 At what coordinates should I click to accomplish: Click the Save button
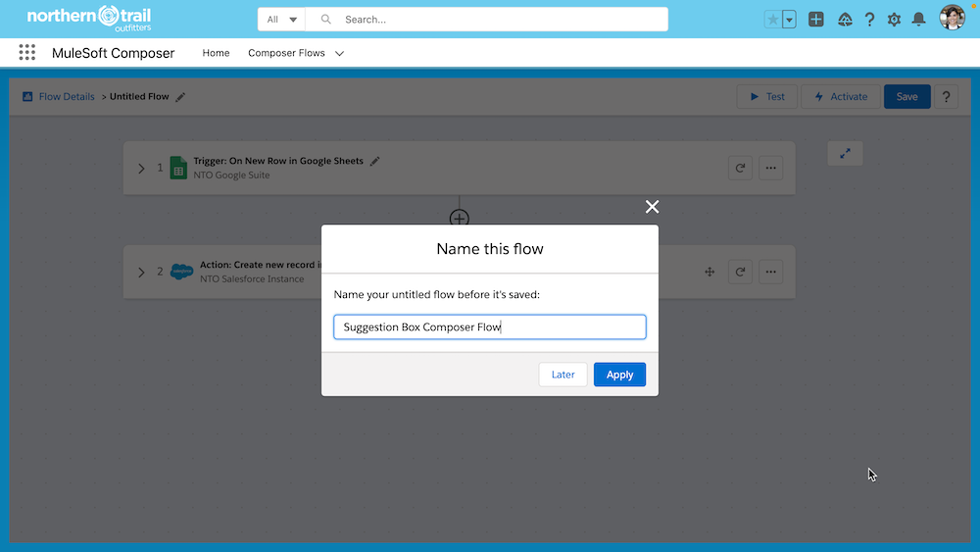tap(906, 97)
